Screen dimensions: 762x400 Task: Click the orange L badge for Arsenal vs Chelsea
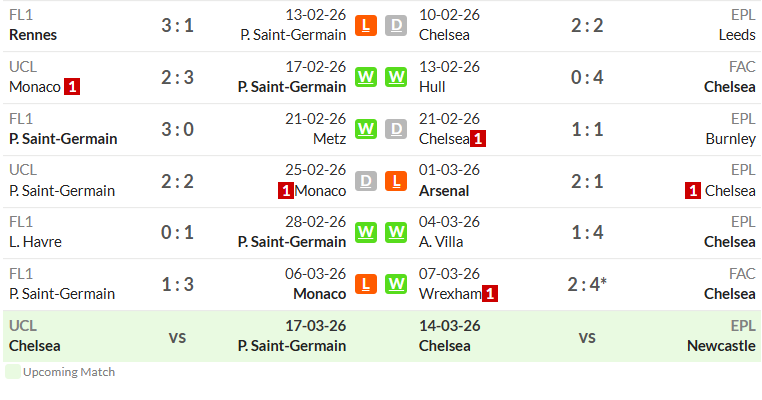(x=396, y=181)
